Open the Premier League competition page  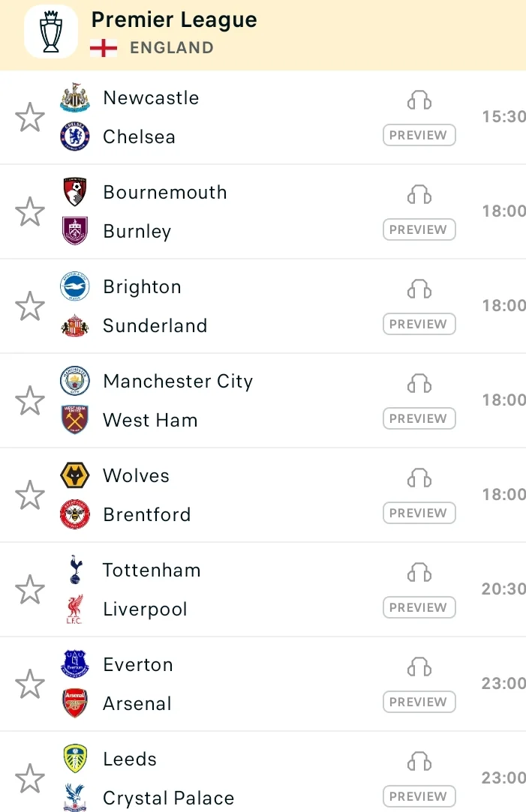click(174, 20)
